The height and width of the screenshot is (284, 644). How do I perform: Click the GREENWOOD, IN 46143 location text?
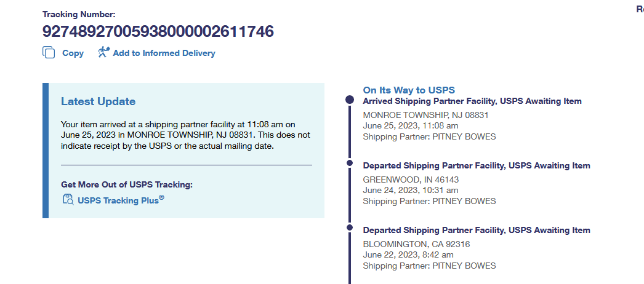pos(411,179)
